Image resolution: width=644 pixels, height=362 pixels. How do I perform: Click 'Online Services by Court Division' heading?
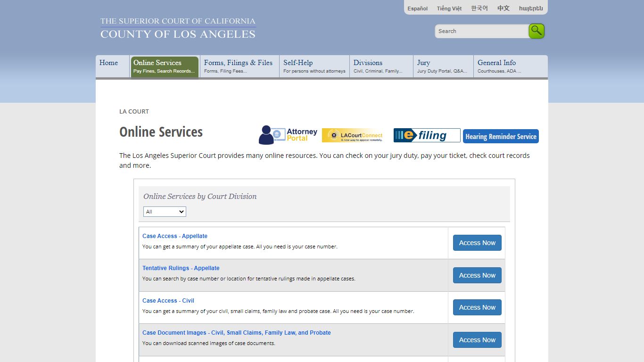pos(200,197)
